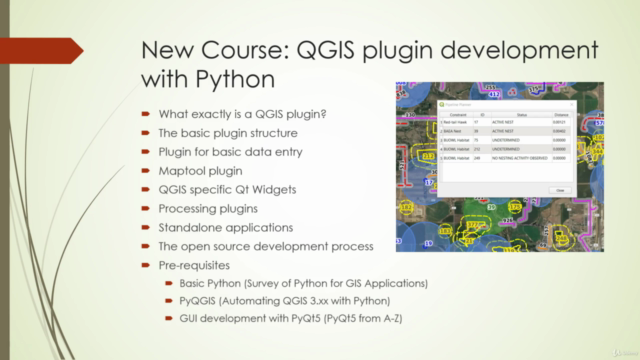The height and width of the screenshot is (360, 640).
Task: Click the ACTIVE NEST status for Red-tail Hawk
Action: tap(522, 122)
